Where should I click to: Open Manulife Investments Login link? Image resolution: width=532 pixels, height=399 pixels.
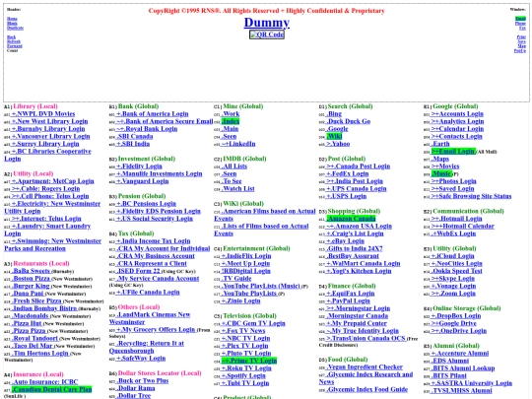tap(160, 173)
